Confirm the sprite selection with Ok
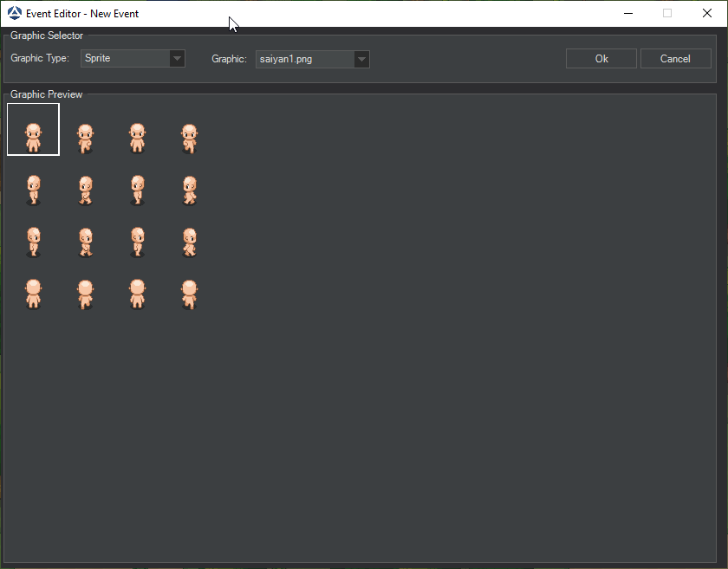 coord(601,58)
